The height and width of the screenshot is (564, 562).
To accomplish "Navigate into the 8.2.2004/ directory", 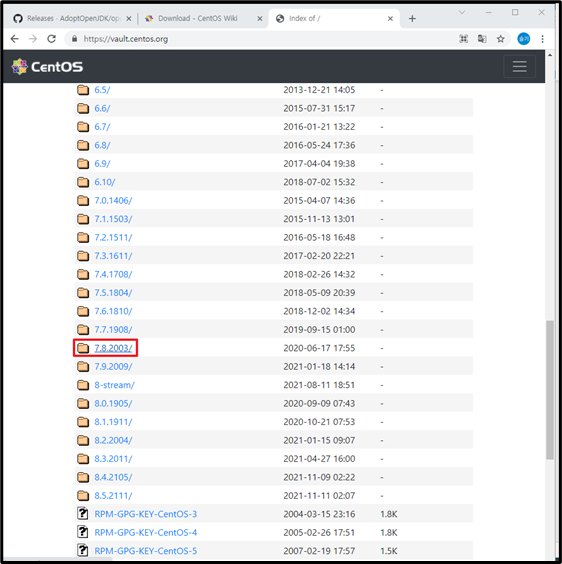I will coord(113,440).
